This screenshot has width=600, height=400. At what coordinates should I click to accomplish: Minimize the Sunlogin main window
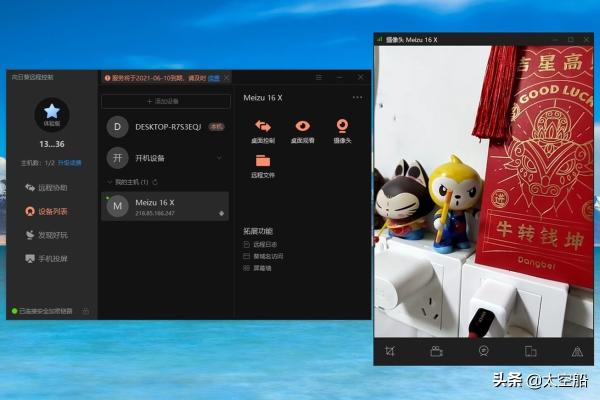click(x=339, y=77)
